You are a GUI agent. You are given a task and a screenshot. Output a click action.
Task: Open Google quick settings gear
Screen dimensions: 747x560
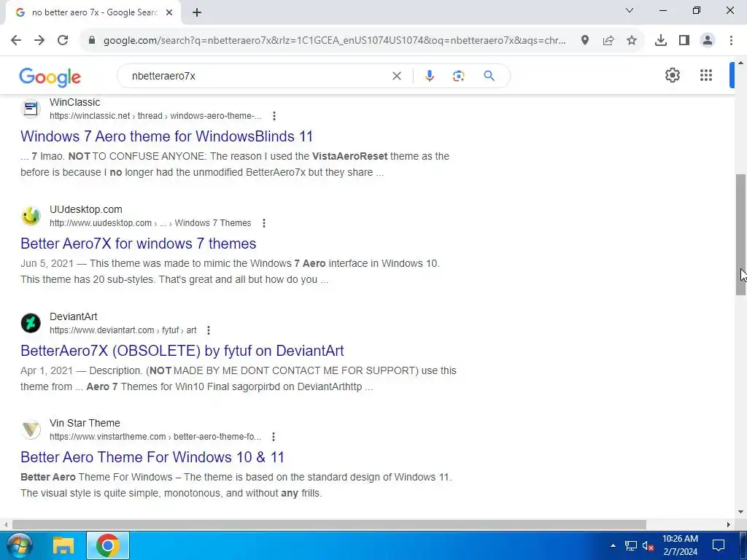[672, 75]
